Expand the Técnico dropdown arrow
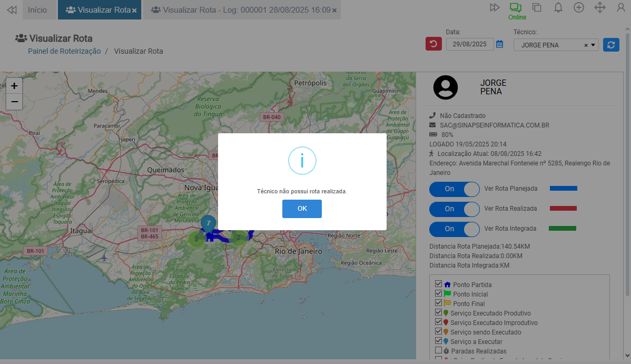The image size is (631, 364). (594, 45)
